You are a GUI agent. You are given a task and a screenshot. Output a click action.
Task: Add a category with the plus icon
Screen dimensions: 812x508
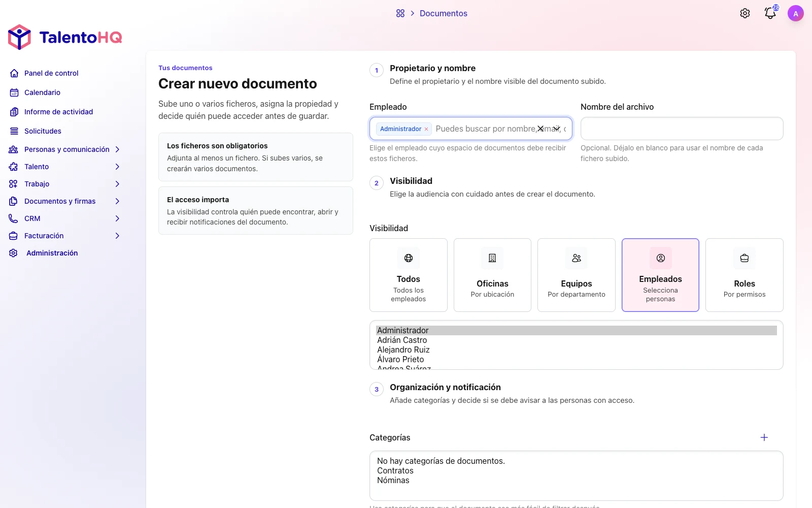tap(764, 437)
